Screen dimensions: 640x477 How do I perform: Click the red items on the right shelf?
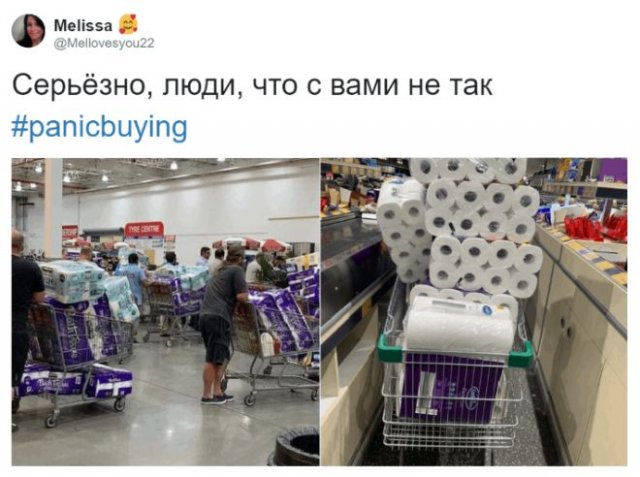pos(596,227)
